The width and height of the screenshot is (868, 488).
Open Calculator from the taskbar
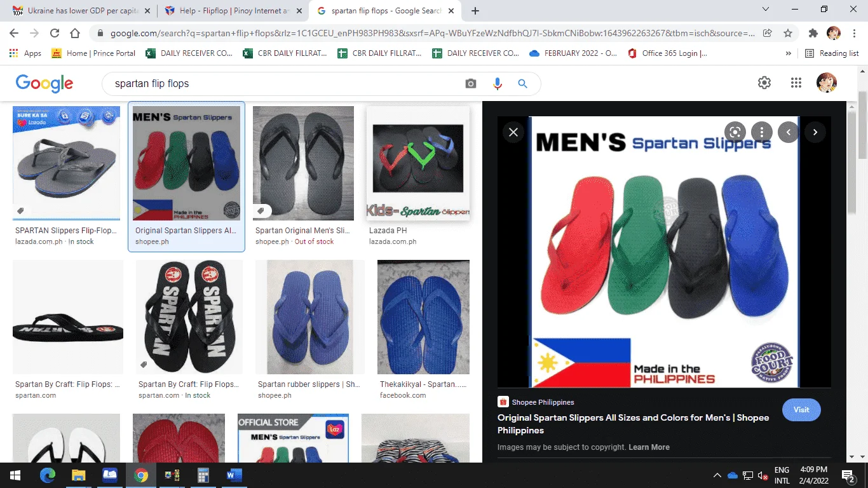click(203, 475)
